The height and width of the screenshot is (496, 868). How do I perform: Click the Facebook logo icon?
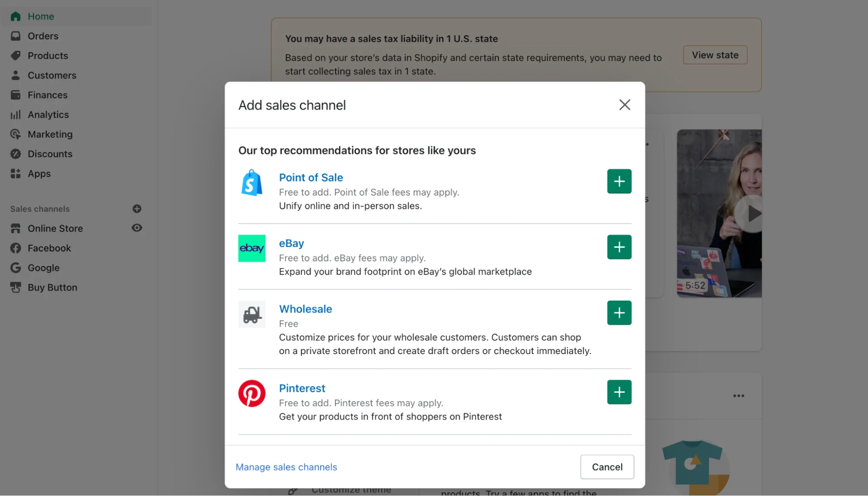point(16,248)
